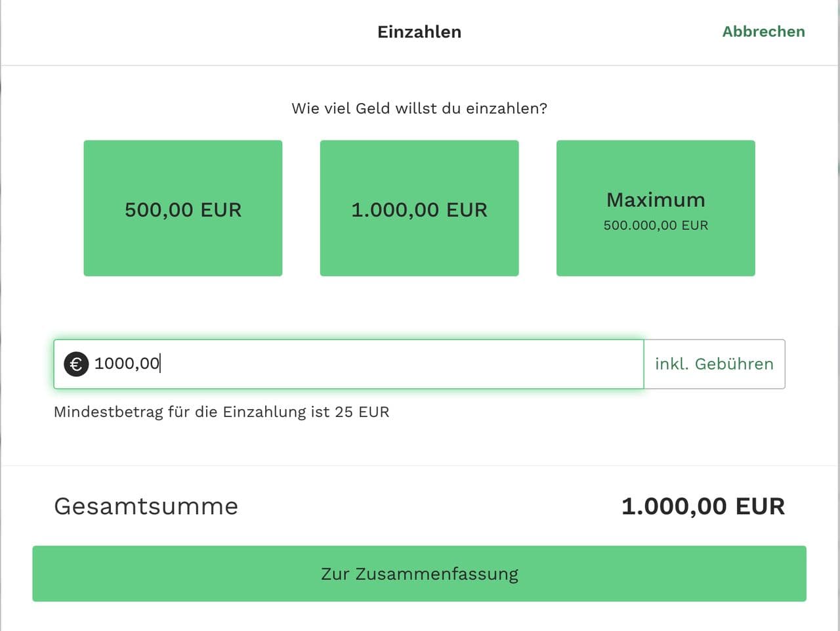Click the 'Wie viel Geld' question text
The width and height of the screenshot is (840, 631).
[419, 108]
